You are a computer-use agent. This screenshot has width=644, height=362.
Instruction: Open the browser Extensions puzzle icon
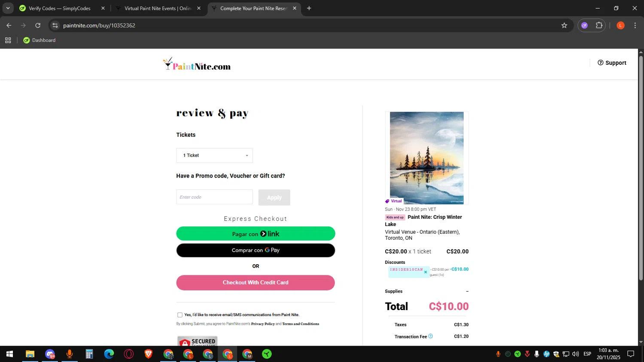[x=599, y=25]
